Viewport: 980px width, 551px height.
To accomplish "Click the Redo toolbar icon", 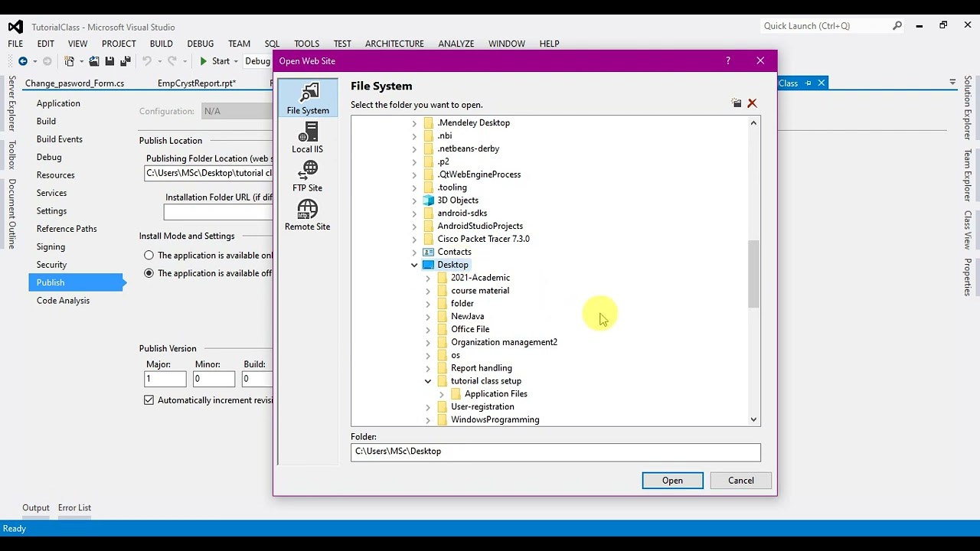I will (x=172, y=61).
